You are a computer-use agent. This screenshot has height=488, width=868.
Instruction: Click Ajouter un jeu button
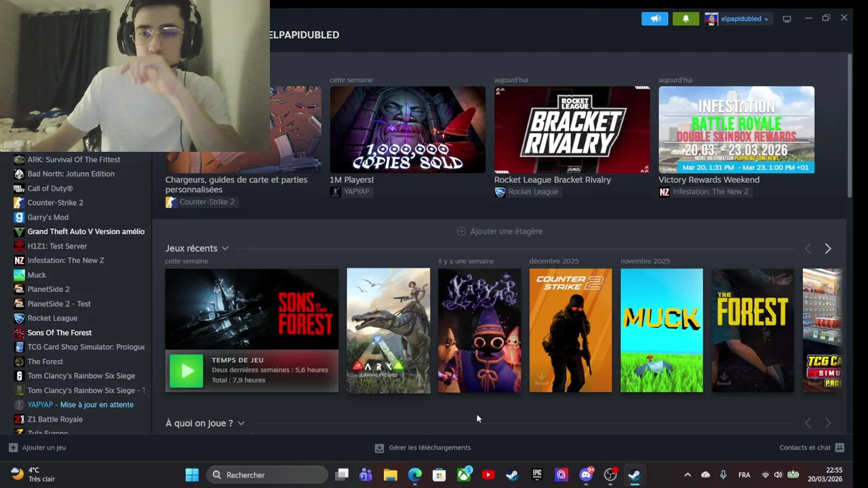(x=37, y=447)
